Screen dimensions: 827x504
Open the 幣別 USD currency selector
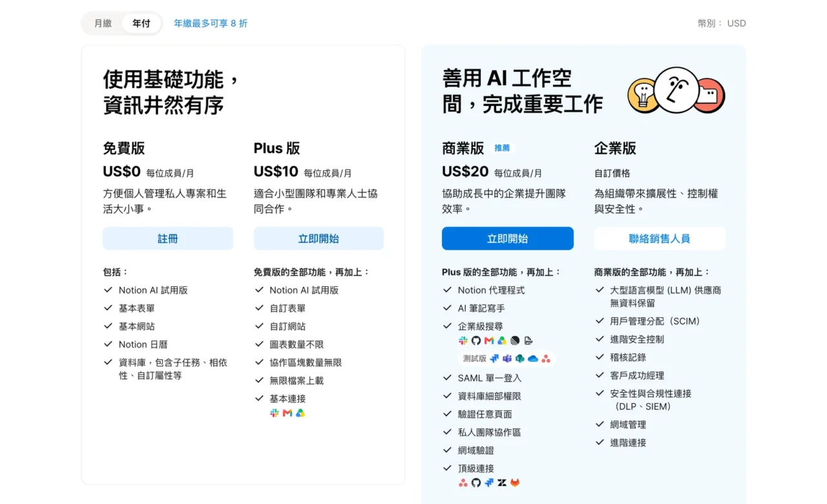pyautogui.click(x=722, y=23)
